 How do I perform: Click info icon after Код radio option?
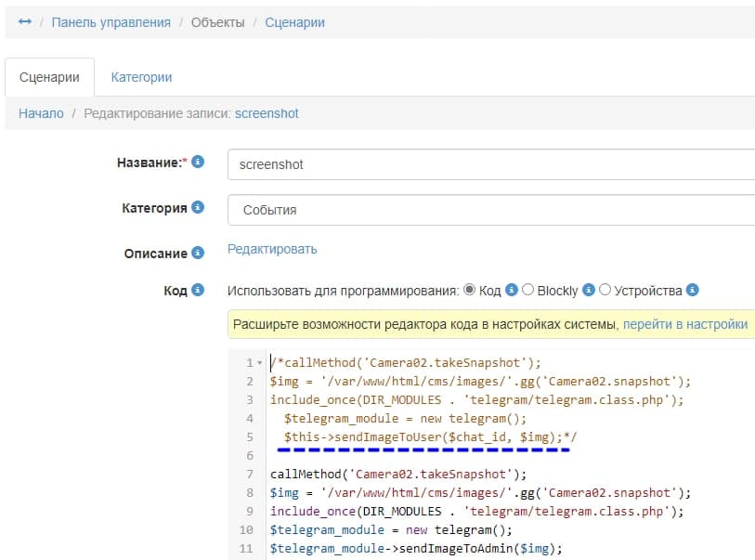pyautogui.click(x=512, y=291)
